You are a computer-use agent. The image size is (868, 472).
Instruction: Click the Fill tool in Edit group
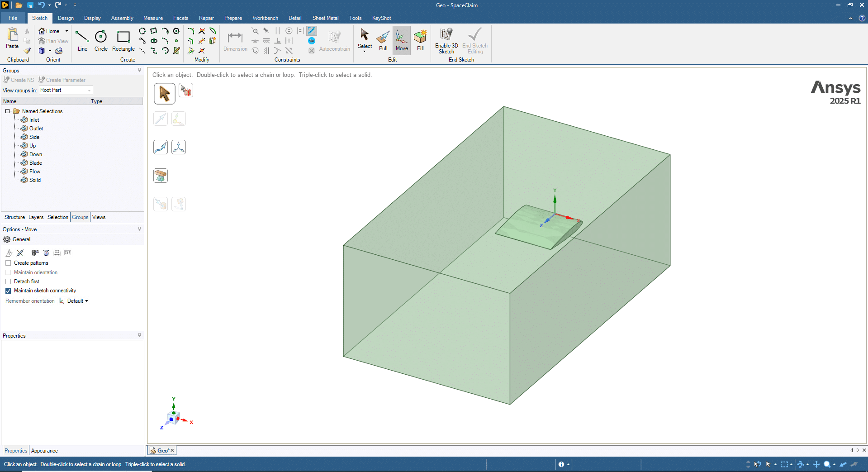click(420, 41)
